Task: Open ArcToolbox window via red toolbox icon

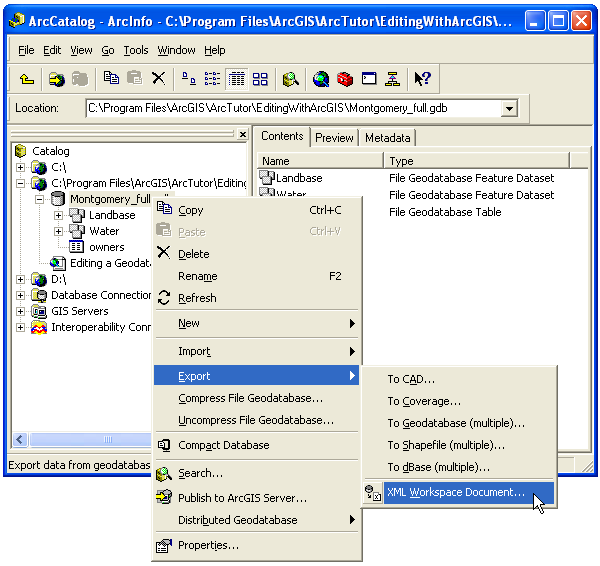Action: point(345,78)
